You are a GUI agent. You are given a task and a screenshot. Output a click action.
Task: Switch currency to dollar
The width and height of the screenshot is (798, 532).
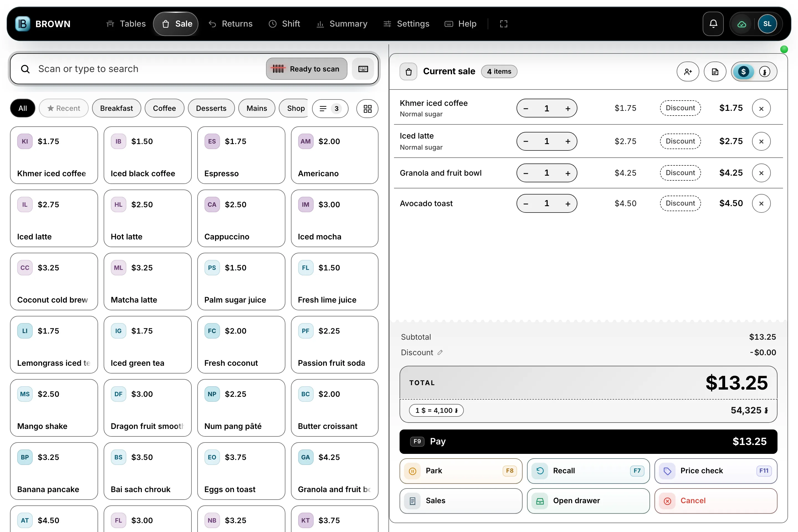pyautogui.click(x=743, y=71)
